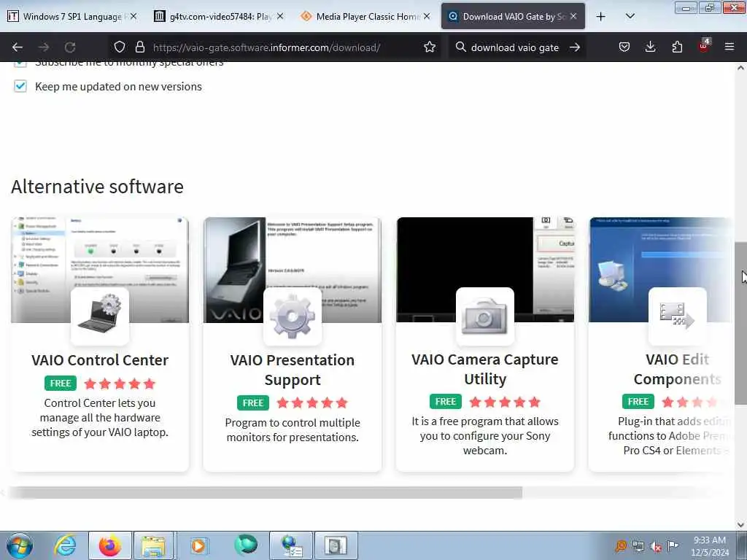Click the network tray icon

pyautogui.click(x=638, y=546)
